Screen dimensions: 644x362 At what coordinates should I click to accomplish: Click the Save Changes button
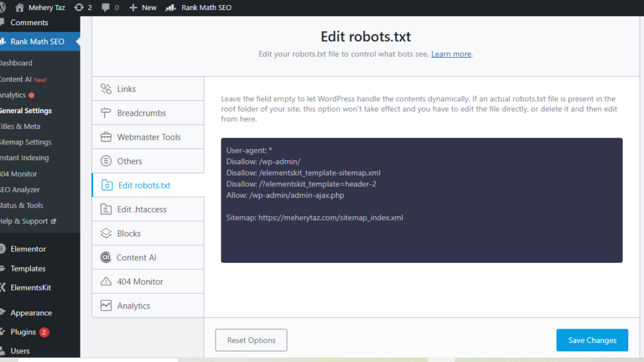coord(592,340)
